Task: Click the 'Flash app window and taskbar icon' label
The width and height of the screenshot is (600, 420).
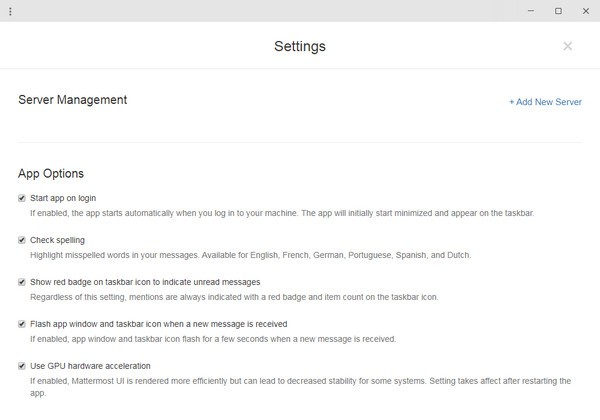Action: point(158,324)
